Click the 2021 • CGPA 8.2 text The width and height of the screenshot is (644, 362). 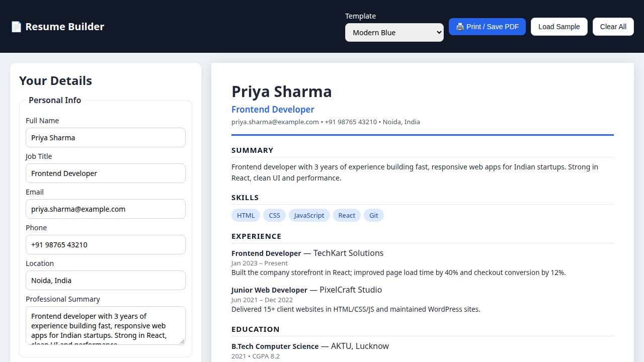point(256,356)
